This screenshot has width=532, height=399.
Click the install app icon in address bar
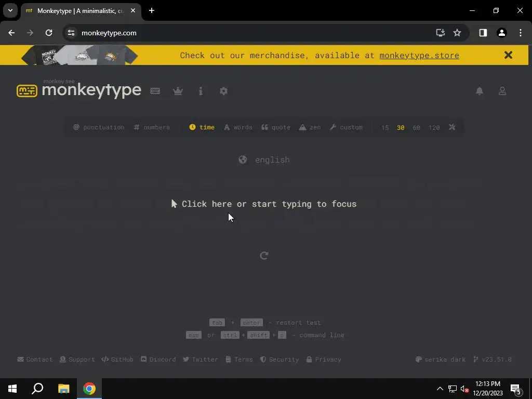coord(440,33)
